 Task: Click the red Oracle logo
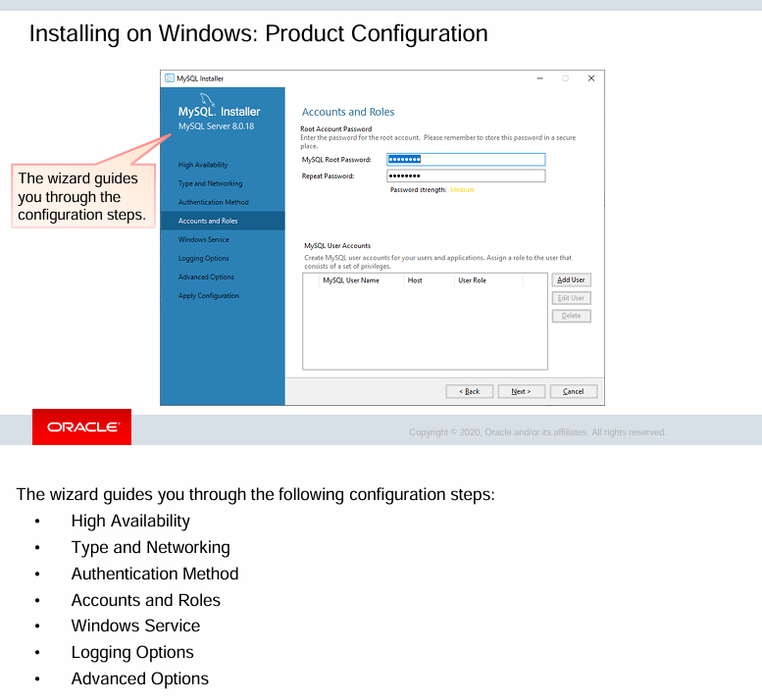(x=81, y=427)
